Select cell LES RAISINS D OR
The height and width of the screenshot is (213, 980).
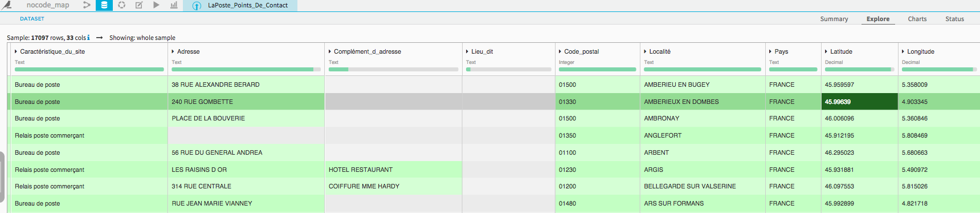pos(246,170)
